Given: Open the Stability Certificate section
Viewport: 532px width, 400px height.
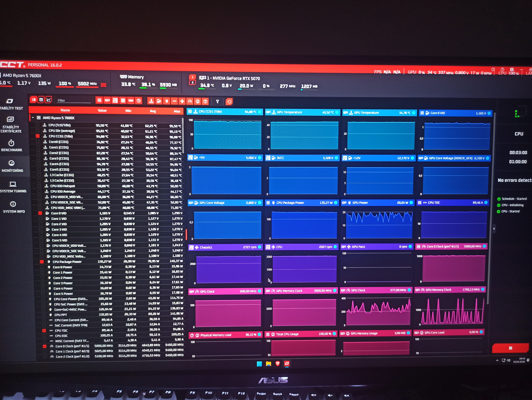Looking at the screenshot, I should 11,125.
